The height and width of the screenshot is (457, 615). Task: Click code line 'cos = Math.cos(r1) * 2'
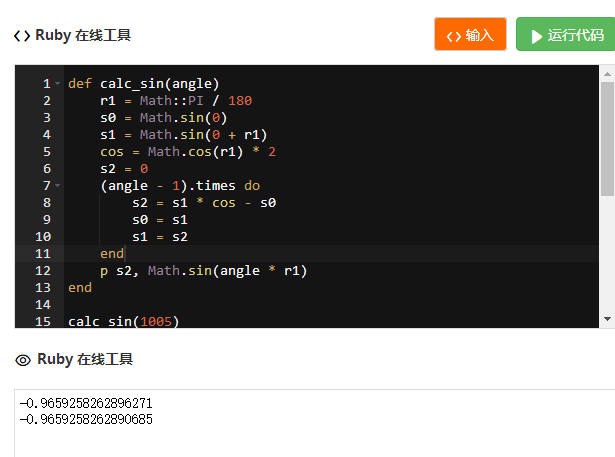(188, 152)
